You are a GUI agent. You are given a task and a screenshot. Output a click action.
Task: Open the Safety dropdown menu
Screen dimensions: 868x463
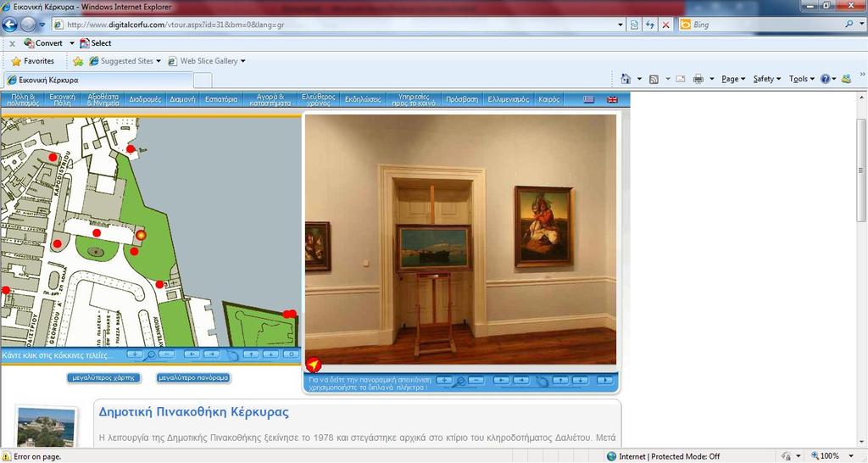766,79
